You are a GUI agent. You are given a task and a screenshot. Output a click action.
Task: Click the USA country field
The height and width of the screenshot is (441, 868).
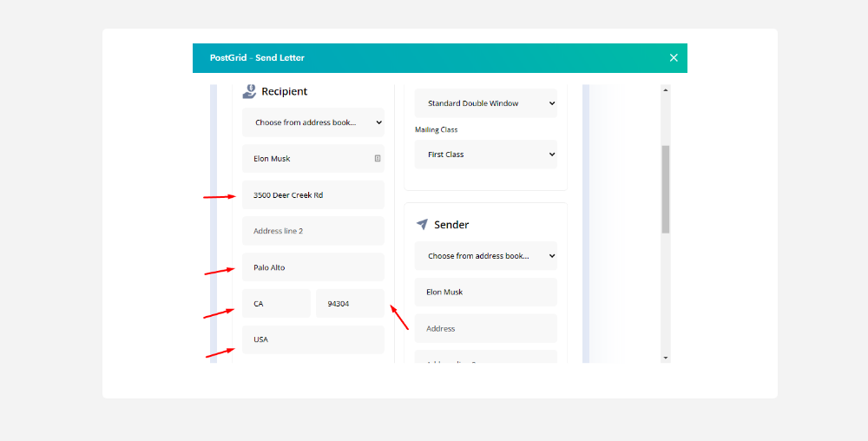tap(312, 339)
